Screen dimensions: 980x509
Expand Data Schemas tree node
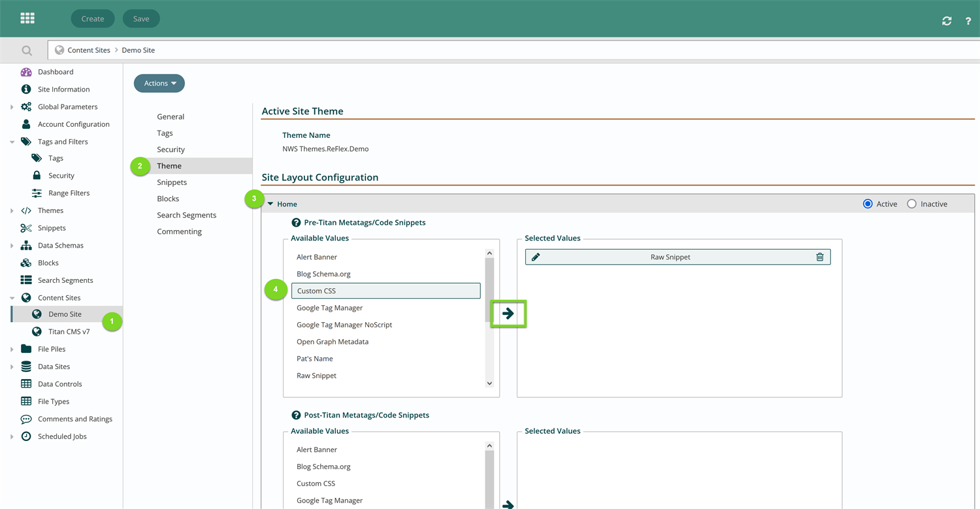click(12, 246)
